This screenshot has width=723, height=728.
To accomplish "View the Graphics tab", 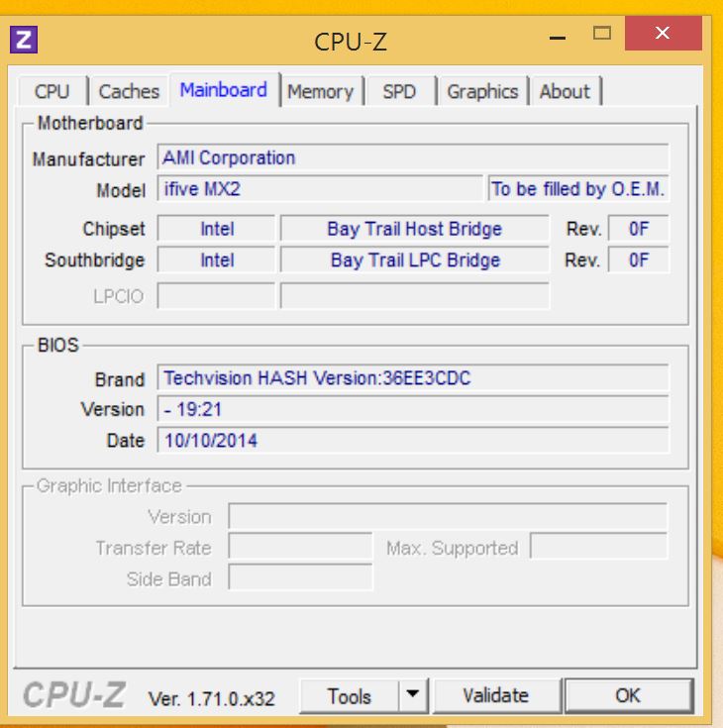I will pos(482,91).
